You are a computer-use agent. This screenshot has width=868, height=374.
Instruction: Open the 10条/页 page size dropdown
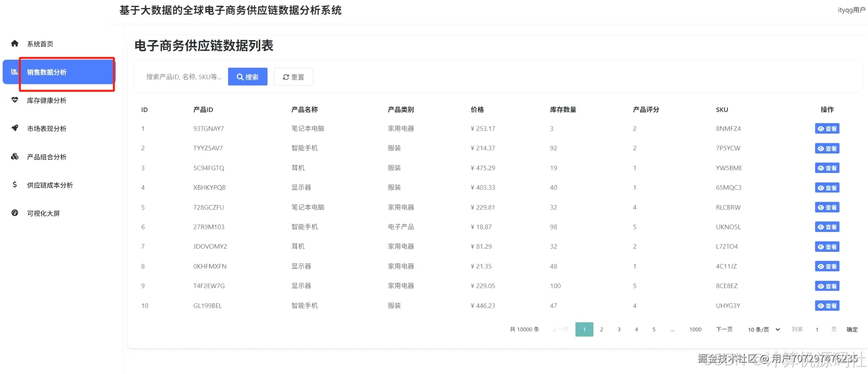point(762,329)
